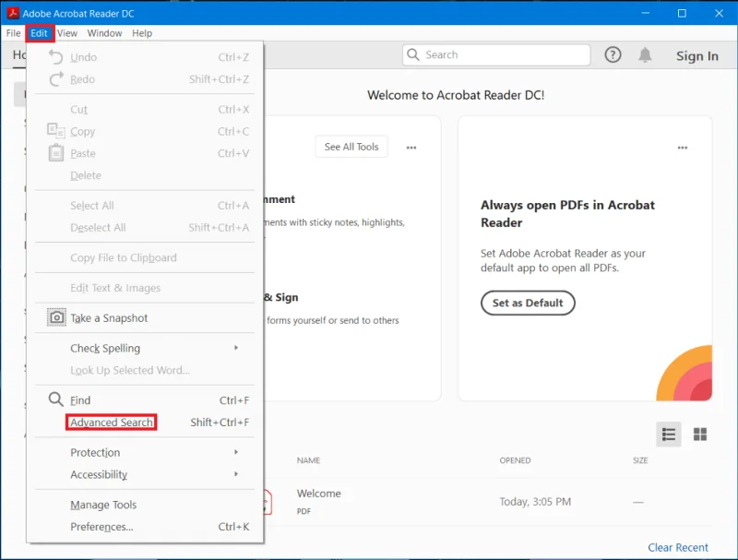
Task: Open the View menu
Action: [x=67, y=33]
